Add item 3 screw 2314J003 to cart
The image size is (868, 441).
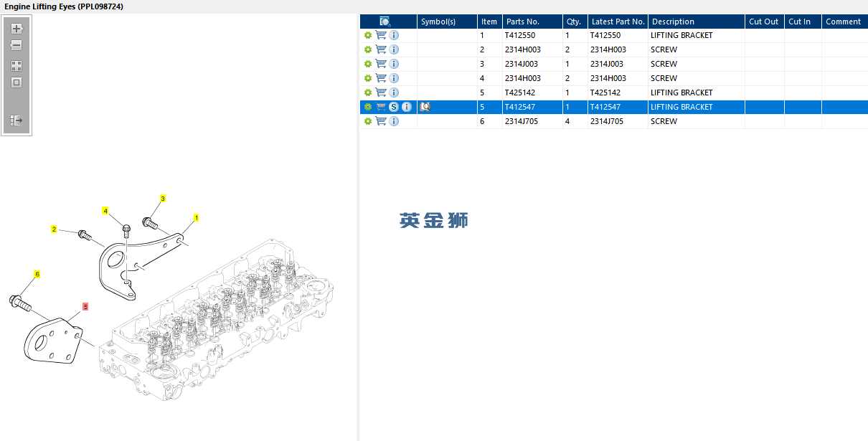click(381, 64)
